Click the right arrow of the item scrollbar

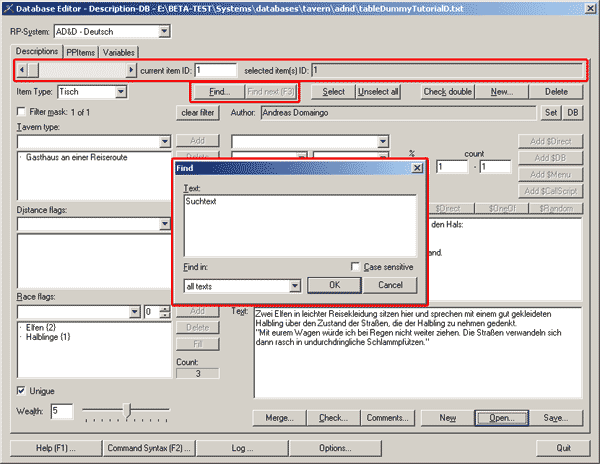tap(131, 71)
